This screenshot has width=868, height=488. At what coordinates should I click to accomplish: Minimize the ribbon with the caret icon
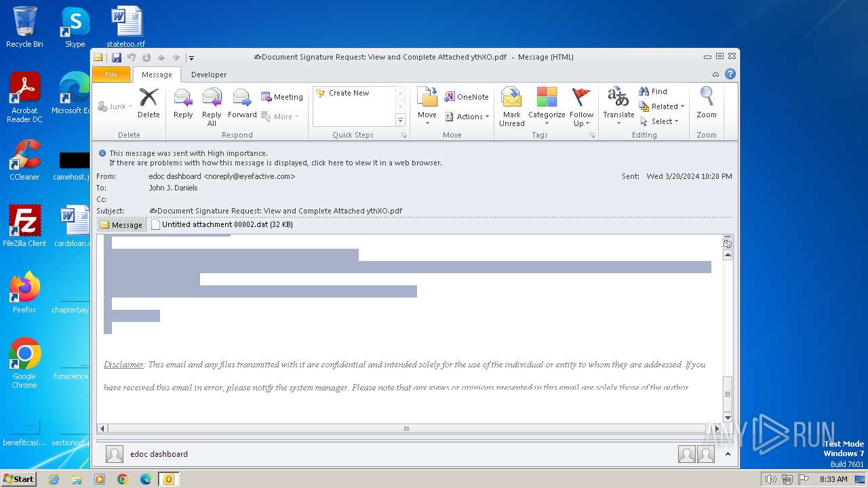click(x=715, y=75)
